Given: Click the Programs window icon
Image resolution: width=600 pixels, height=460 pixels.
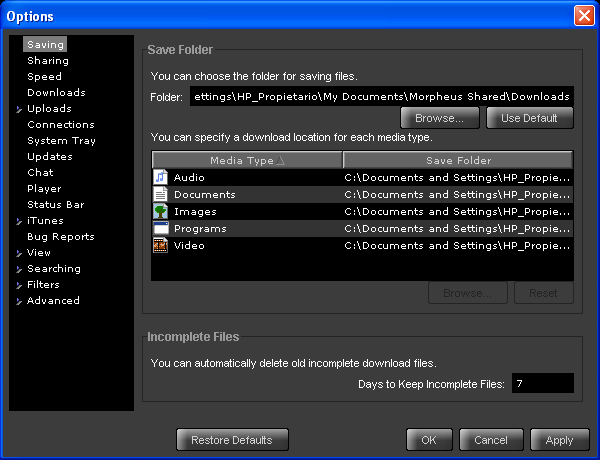Looking at the screenshot, I should coord(161,228).
